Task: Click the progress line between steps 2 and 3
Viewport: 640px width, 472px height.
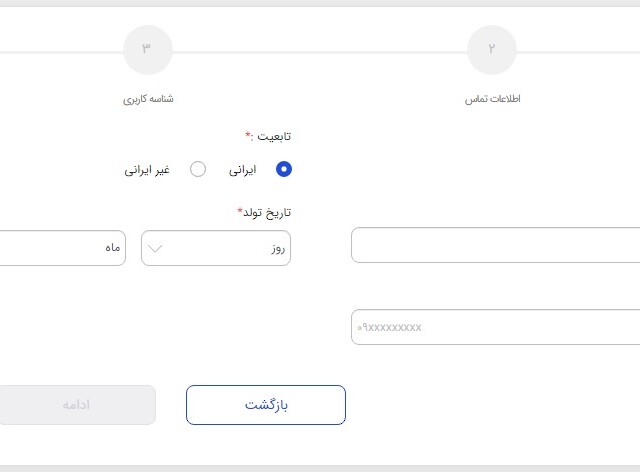Action: coord(320,51)
